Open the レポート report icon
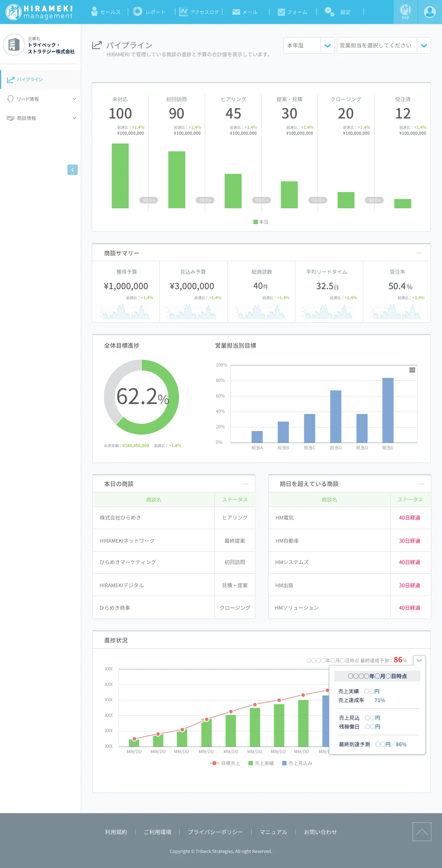The width and height of the screenshot is (442, 868). [x=137, y=11]
